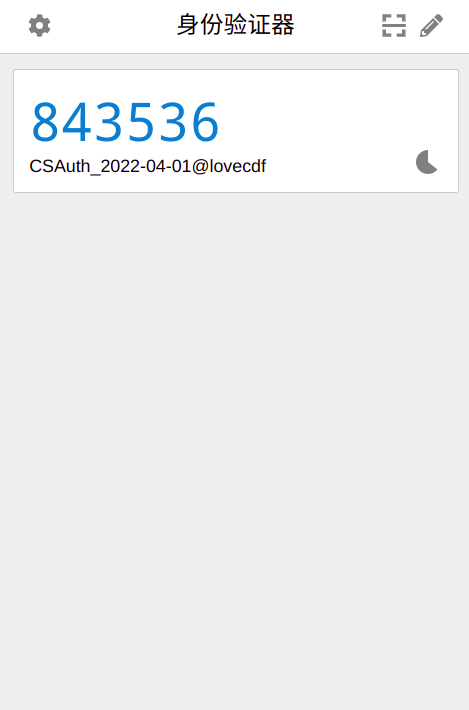Click the countdown timer pie icon

427,162
